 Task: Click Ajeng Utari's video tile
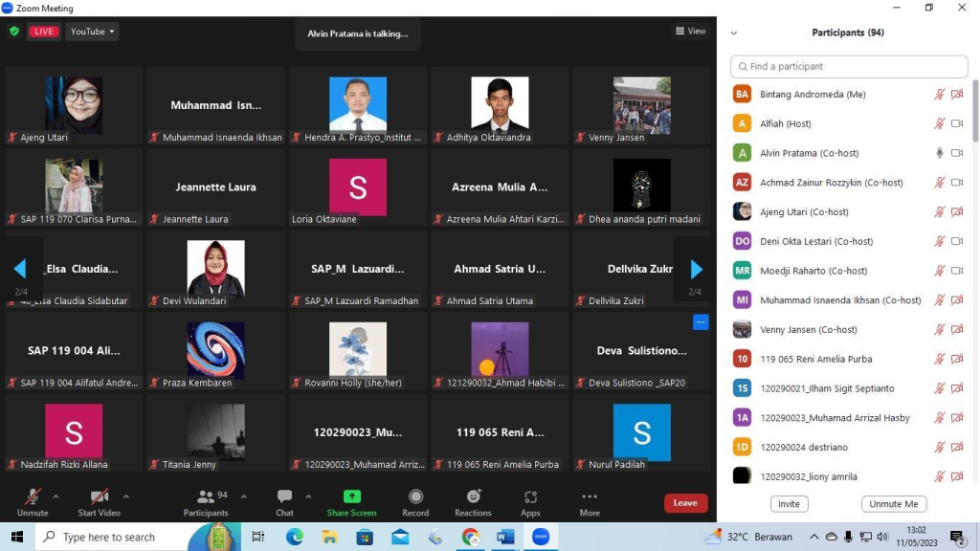(x=74, y=105)
